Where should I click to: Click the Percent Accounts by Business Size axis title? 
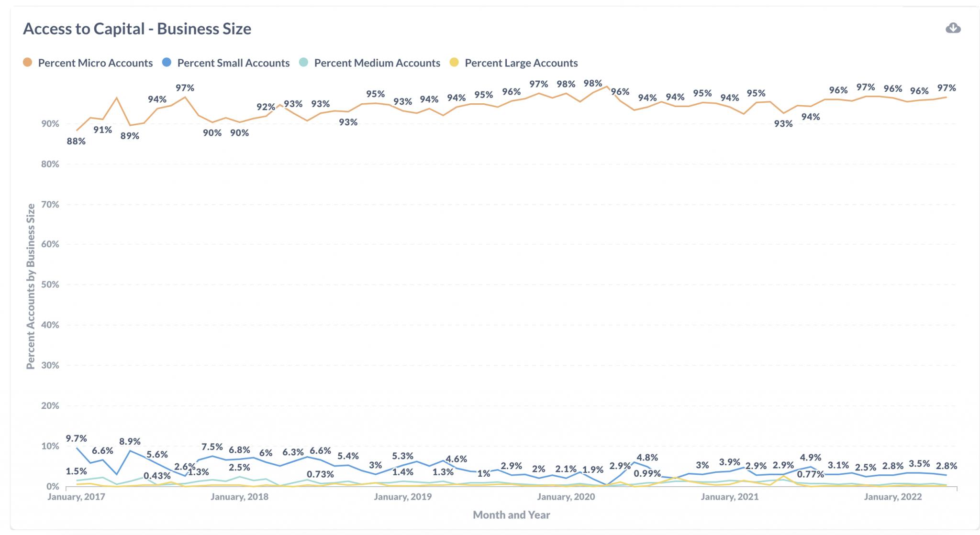31,286
